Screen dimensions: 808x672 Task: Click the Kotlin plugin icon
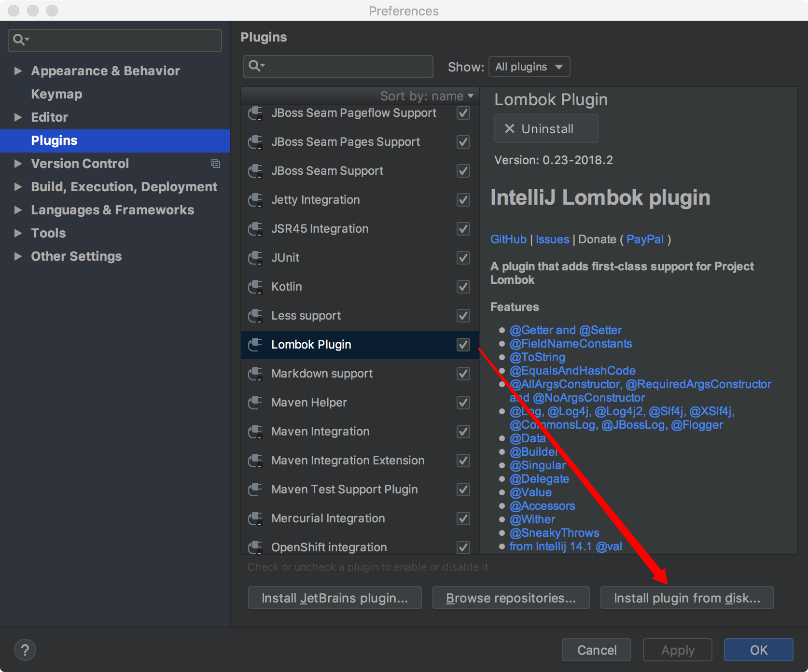pos(255,287)
